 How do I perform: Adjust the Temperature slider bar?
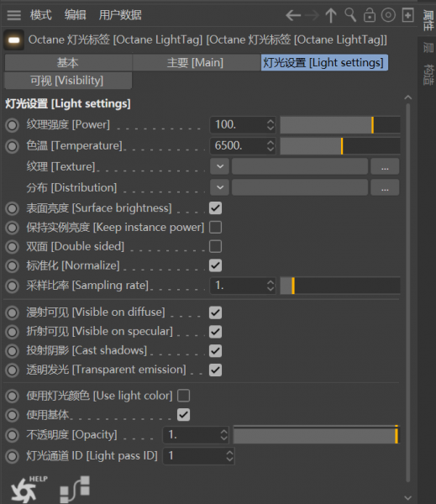click(x=340, y=146)
